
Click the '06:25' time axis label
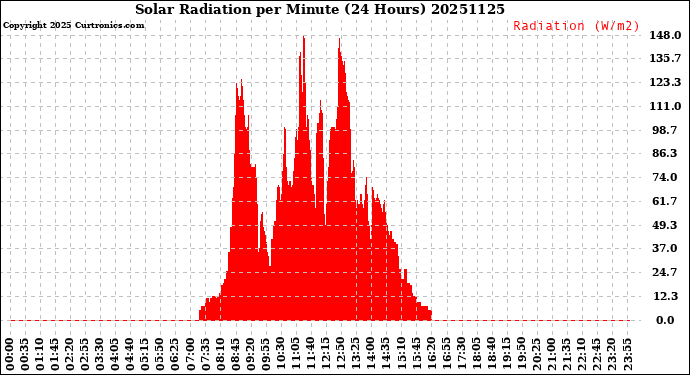click(x=175, y=355)
